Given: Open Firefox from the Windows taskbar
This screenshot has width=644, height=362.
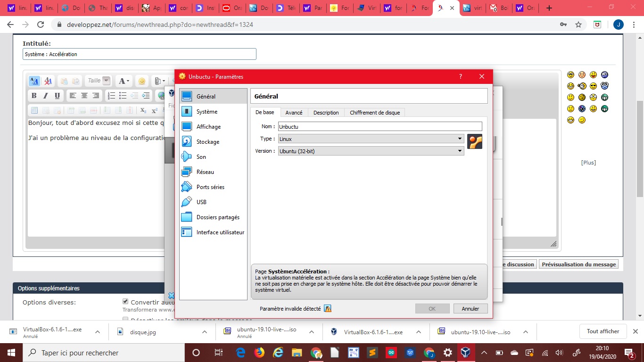Looking at the screenshot, I should tap(259, 353).
